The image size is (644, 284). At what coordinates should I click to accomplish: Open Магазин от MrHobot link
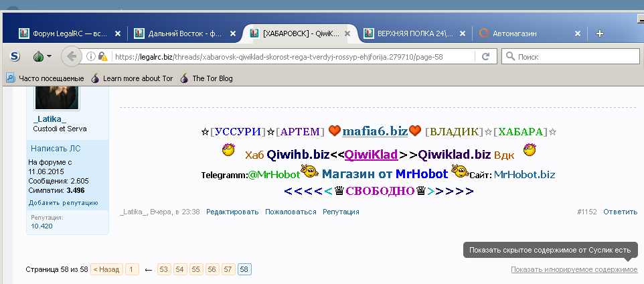(x=384, y=174)
